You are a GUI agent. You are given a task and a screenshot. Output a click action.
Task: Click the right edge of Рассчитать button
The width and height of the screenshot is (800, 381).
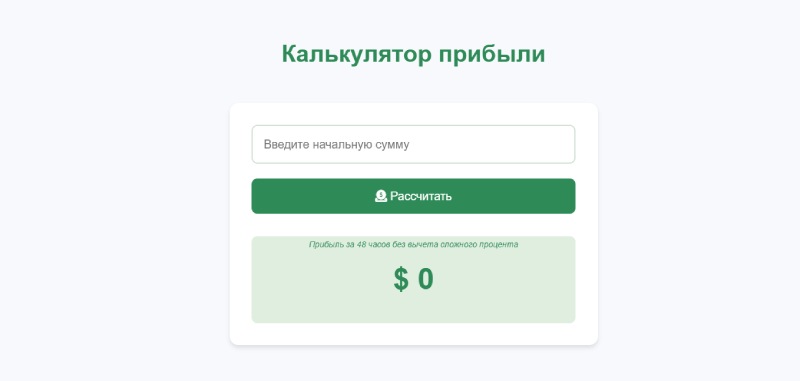click(x=567, y=196)
